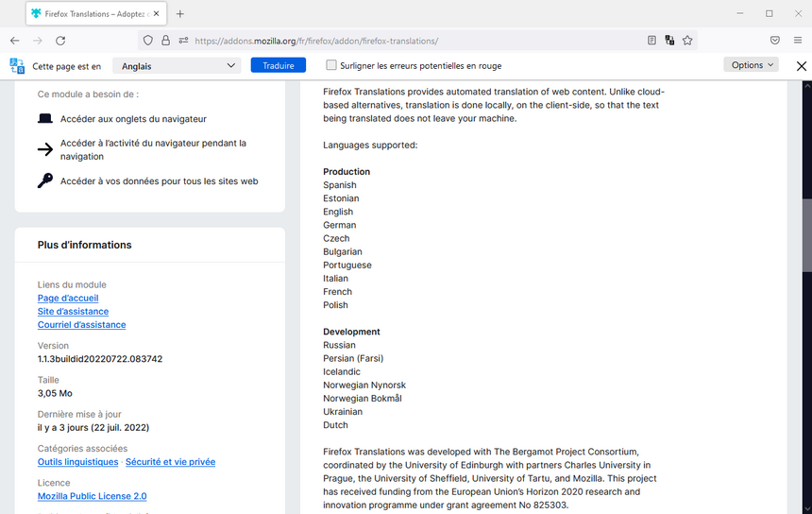
Task: Click the arrow icon for navigation activity permission
Action: (45, 149)
